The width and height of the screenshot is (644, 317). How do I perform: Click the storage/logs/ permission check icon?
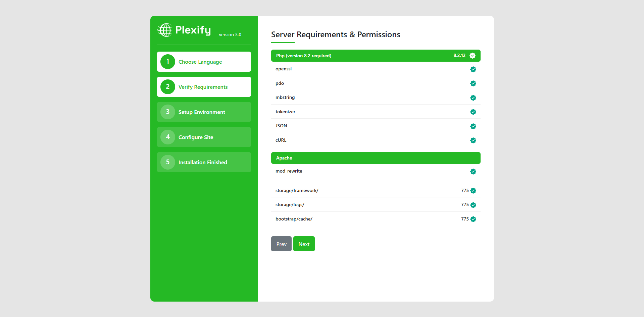[473, 205]
